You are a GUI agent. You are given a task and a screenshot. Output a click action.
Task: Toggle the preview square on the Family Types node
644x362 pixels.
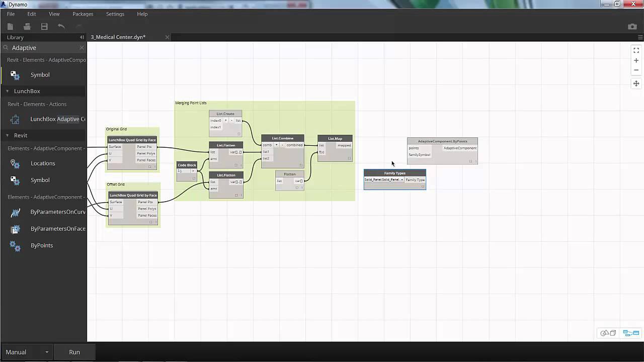click(423, 186)
